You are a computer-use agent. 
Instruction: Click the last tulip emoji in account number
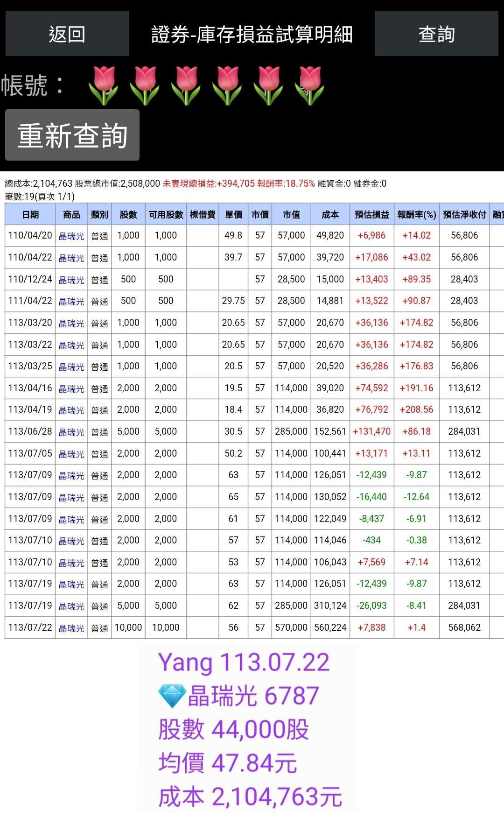(309, 85)
